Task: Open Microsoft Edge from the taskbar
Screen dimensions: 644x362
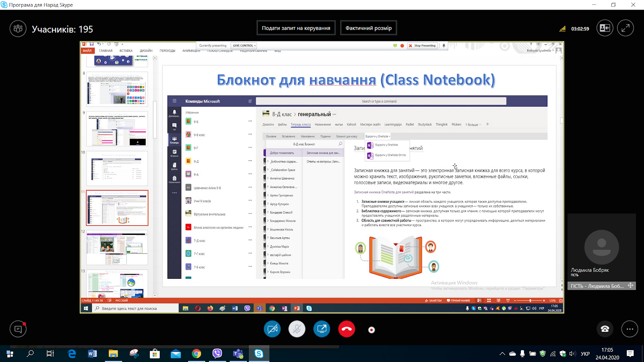Action: pos(72,354)
